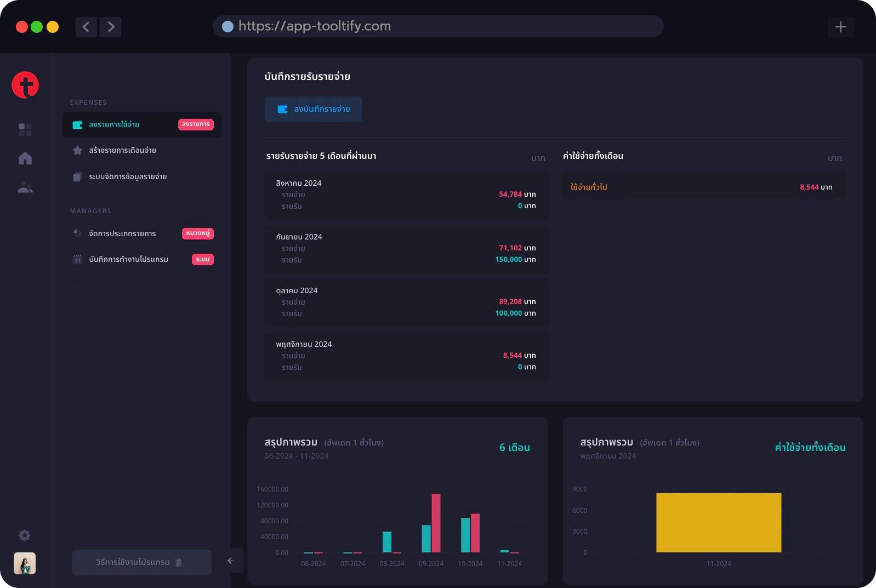Screen dimensions: 876x588
Task: Open จัดการประเภทรายการ menu item
Action: [142, 233]
